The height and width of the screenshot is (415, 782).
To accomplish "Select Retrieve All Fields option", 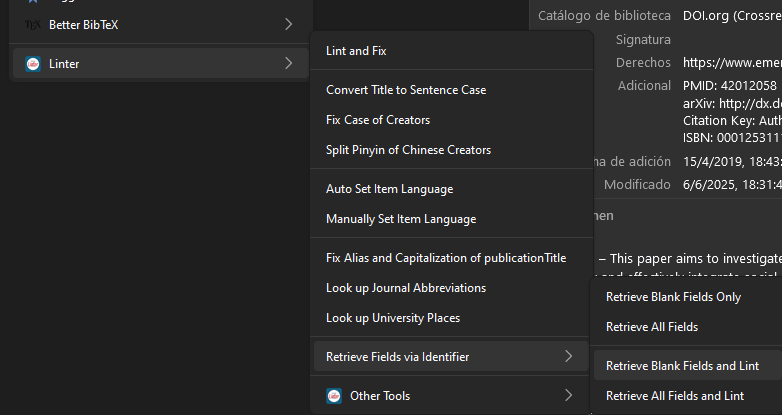I will [652, 327].
